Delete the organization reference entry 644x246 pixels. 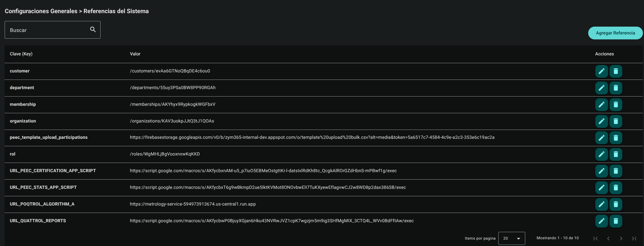616,121
